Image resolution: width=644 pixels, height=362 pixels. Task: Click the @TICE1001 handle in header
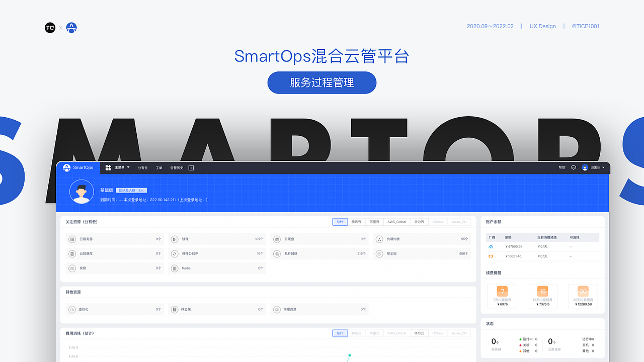point(586,26)
